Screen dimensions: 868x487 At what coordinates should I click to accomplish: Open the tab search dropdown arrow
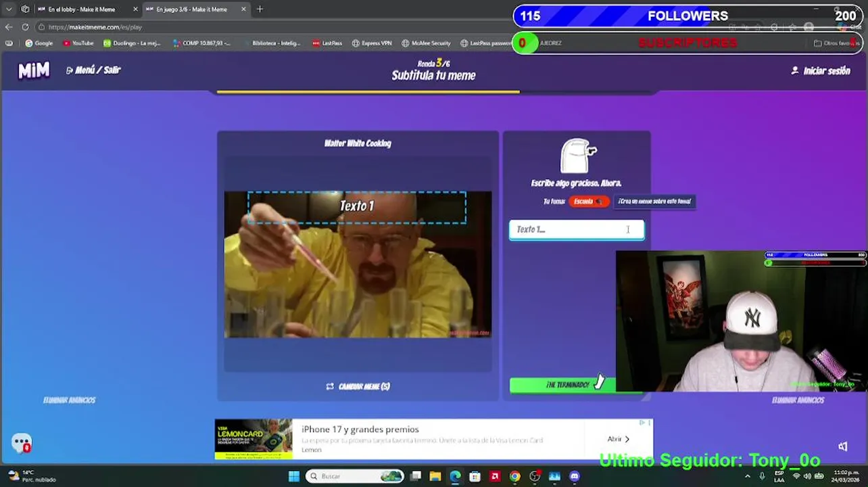coord(9,9)
